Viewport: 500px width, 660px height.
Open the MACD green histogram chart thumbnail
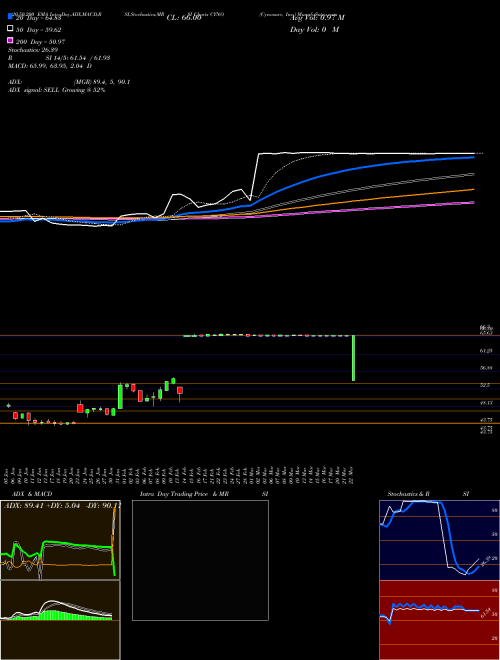click(60, 620)
